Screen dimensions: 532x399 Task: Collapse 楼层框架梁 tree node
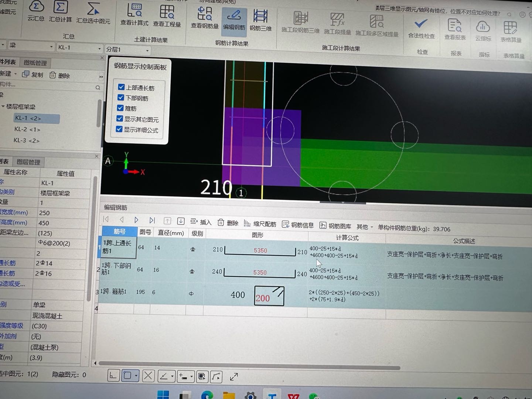tap(3, 106)
